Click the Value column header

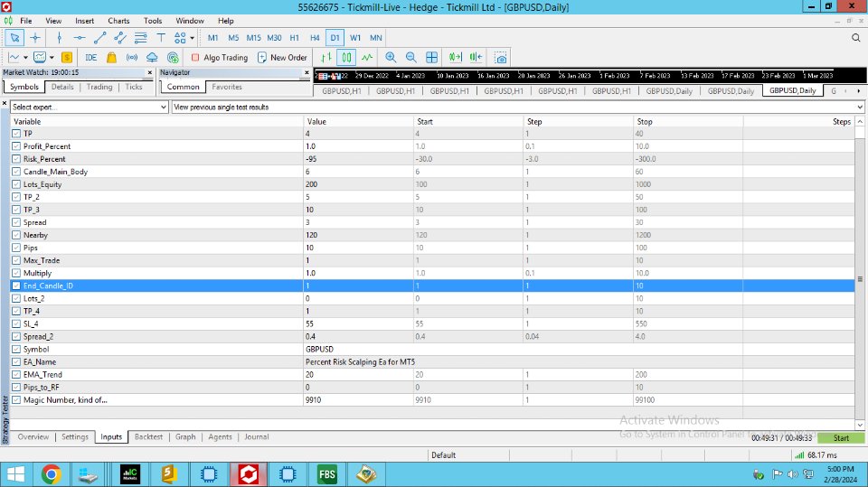coord(358,121)
